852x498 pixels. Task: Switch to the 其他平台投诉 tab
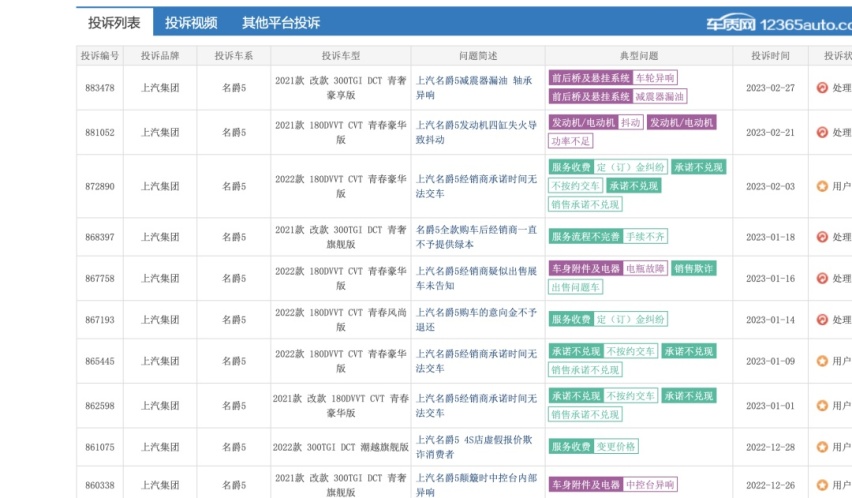(281, 23)
